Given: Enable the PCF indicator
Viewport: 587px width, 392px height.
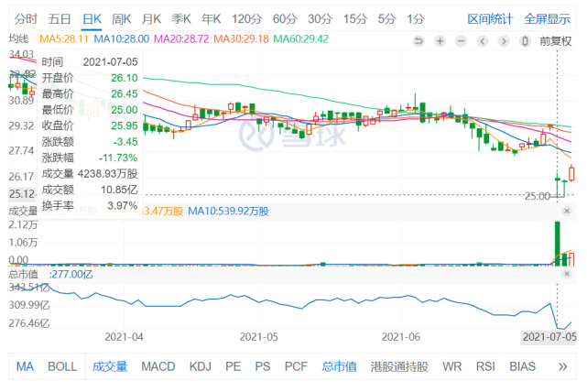Looking at the screenshot, I should click(x=296, y=366).
